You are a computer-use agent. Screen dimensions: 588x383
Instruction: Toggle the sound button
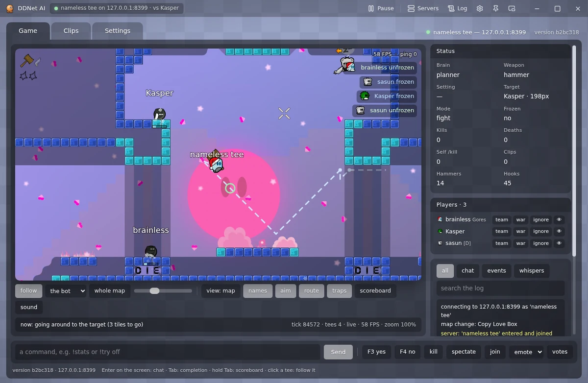point(29,307)
